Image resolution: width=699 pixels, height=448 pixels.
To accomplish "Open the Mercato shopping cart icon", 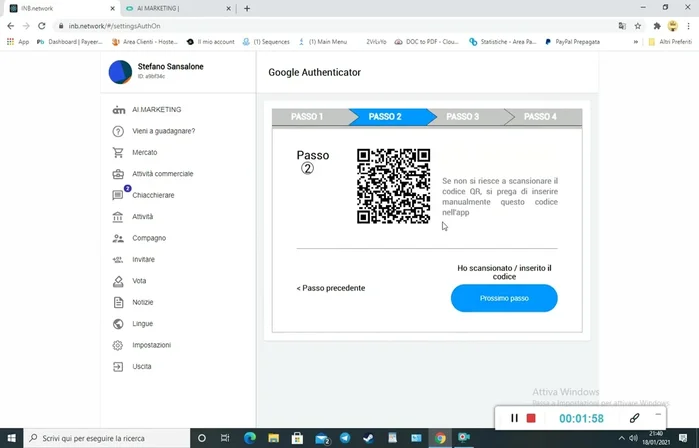I will (118, 152).
